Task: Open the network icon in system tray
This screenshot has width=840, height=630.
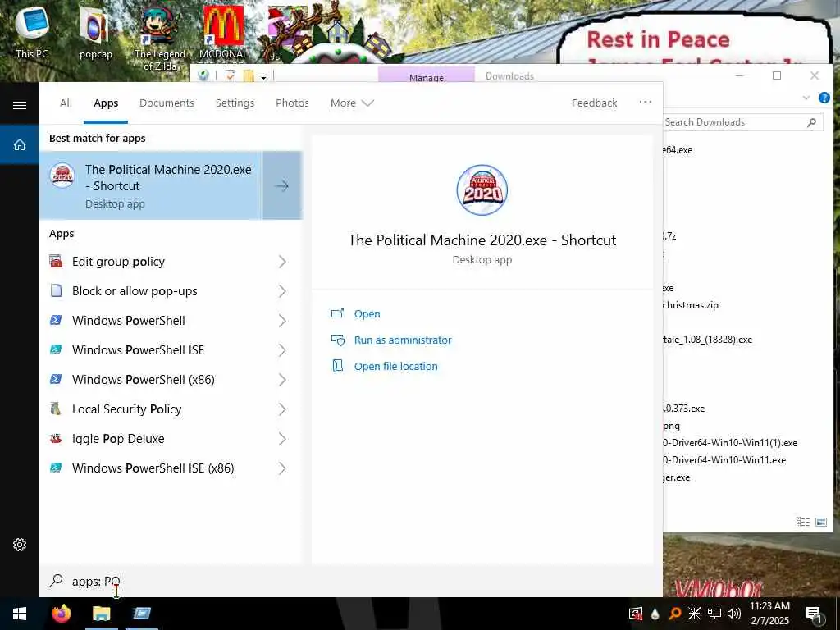Action: click(714, 614)
